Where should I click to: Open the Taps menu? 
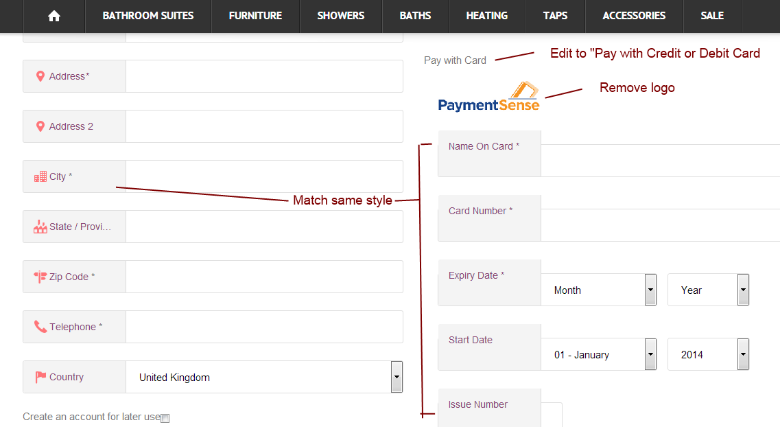[555, 16]
